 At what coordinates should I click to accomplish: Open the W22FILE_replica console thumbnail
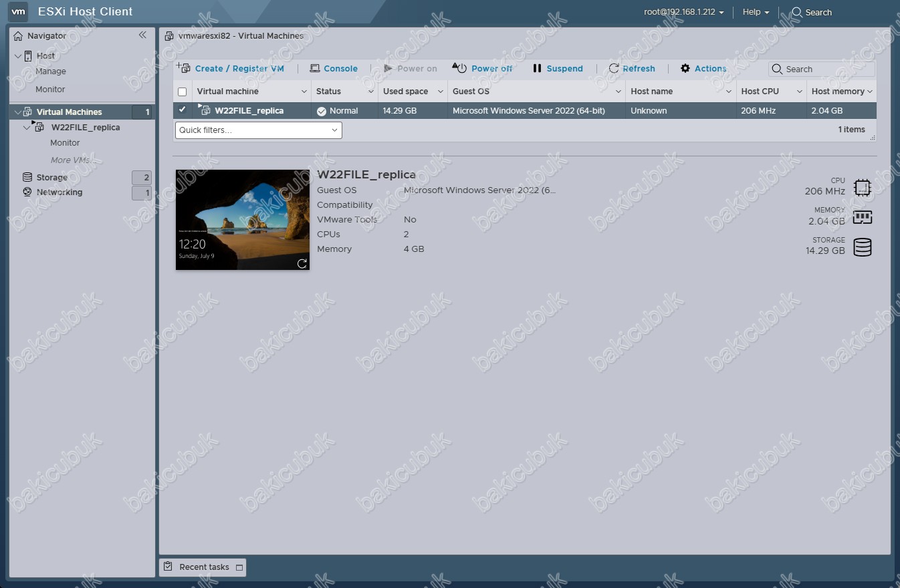(x=243, y=220)
